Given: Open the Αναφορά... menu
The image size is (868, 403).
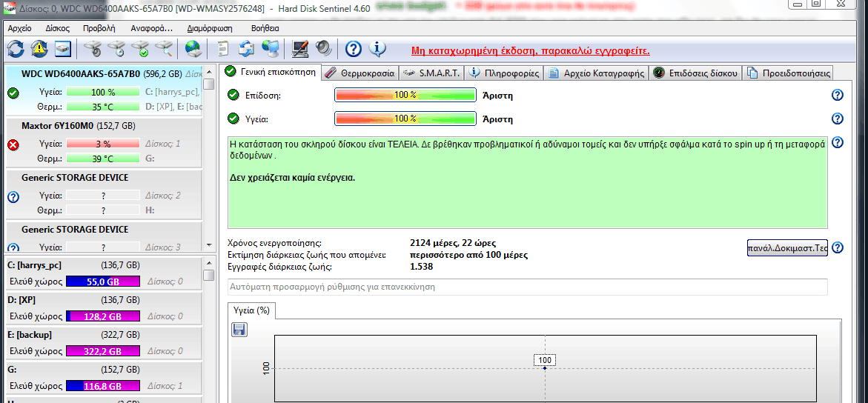Looking at the screenshot, I should point(152,28).
